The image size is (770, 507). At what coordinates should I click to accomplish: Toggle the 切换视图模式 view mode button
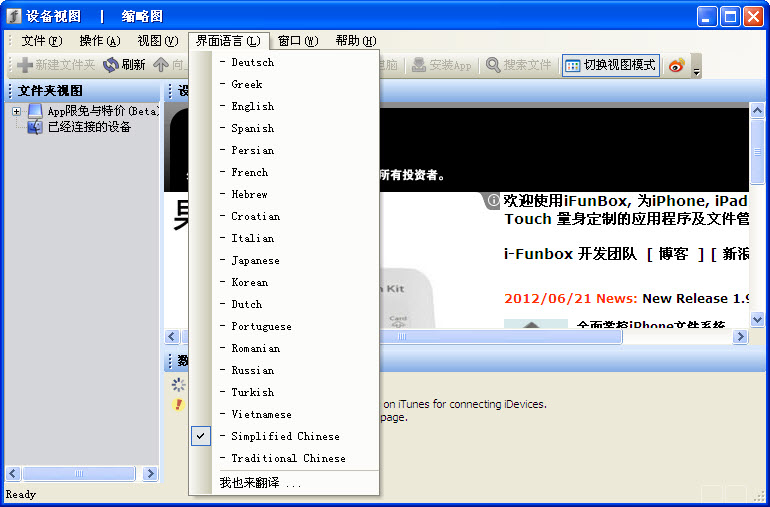click(x=610, y=65)
